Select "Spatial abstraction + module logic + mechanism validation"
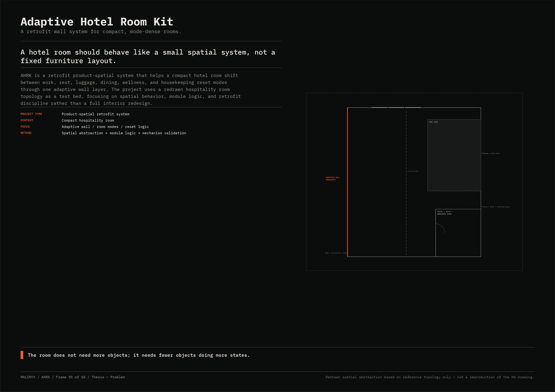 [x=124, y=133]
